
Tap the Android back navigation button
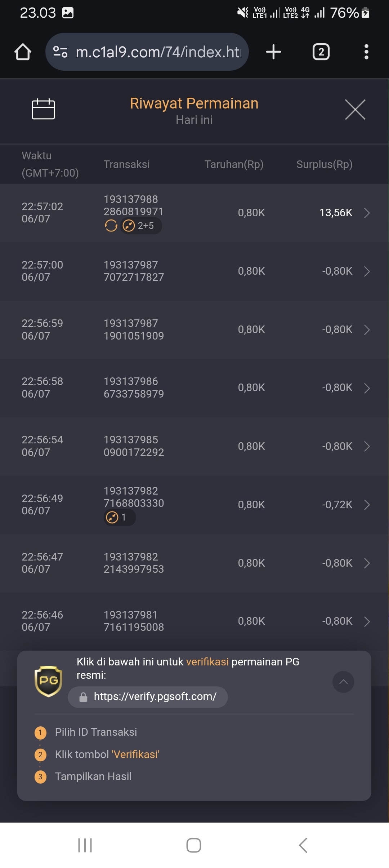303,845
